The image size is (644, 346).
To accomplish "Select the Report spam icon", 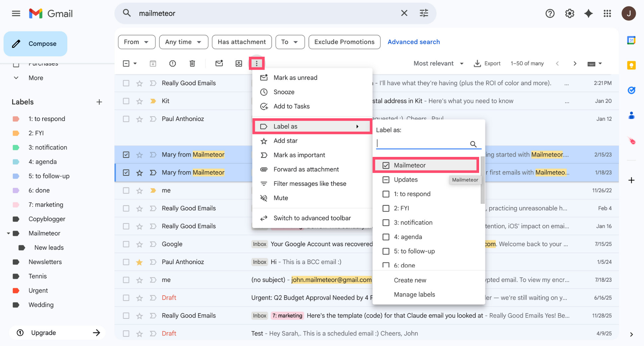I will tap(172, 63).
